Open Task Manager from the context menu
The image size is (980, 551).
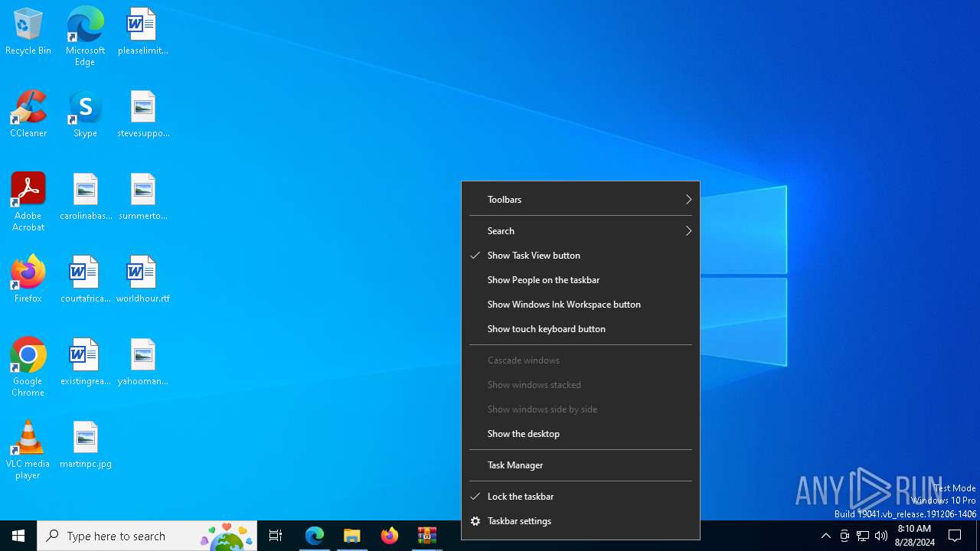tap(580, 465)
